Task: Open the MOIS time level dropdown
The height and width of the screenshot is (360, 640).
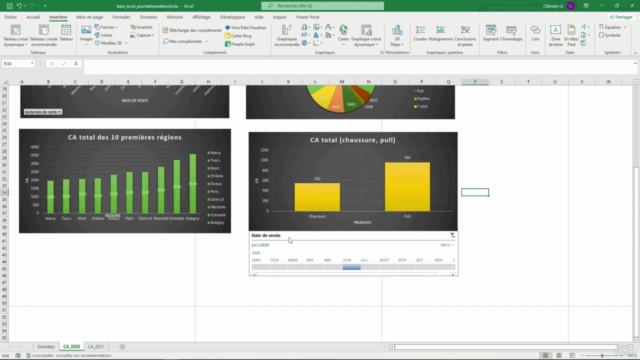Action: click(x=447, y=245)
